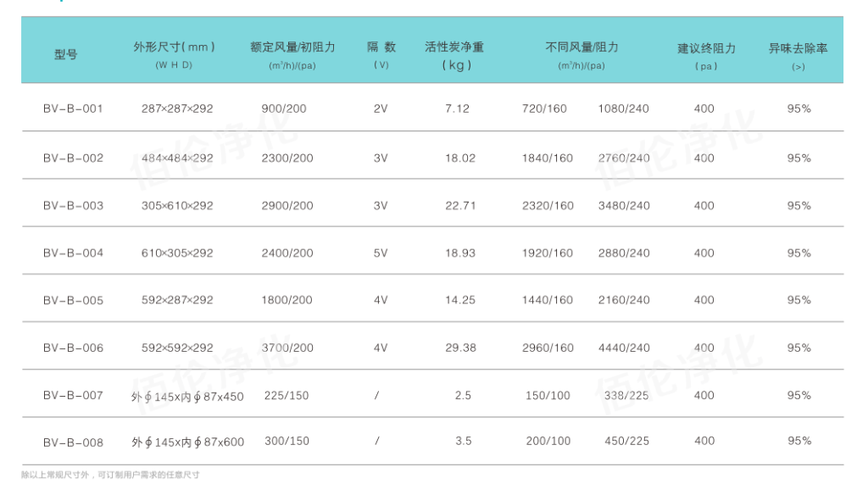Click the 型号 column header
The width and height of the screenshot is (868, 484).
pos(66,54)
